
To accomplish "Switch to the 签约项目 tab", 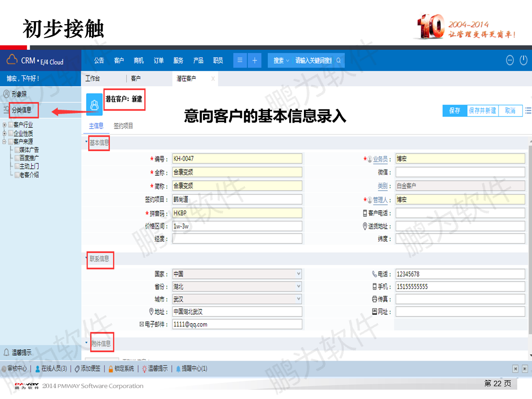I will point(124,126).
